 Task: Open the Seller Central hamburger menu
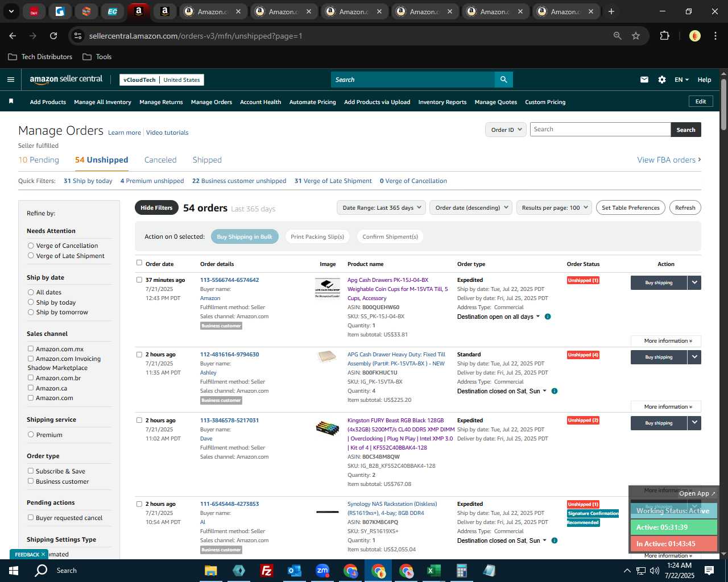coord(10,80)
